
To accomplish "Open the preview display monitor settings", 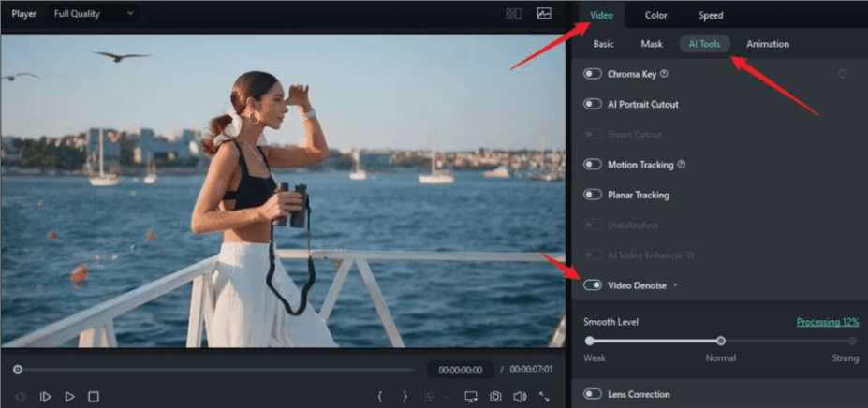I will point(471,397).
